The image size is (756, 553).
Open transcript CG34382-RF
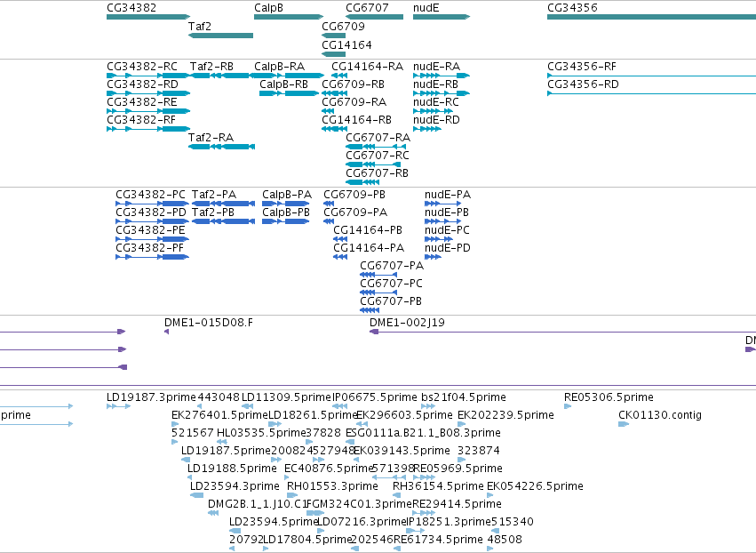click(x=148, y=129)
